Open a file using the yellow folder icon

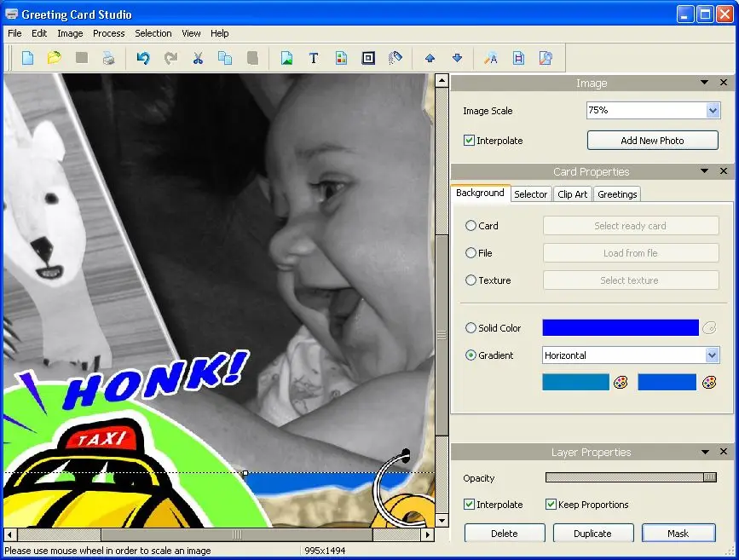pyautogui.click(x=55, y=58)
